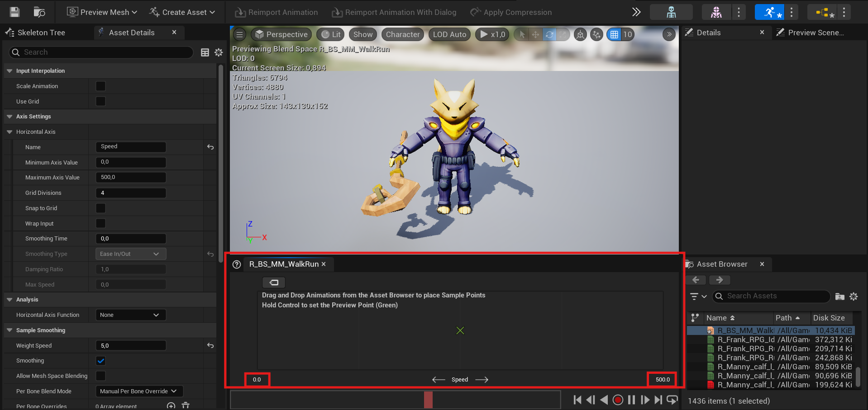Image resolution: width=868 pixels, height=410 pixels.
Task: Switch to Skeletal Mesh editor mode icon
Action: (716, 12)
